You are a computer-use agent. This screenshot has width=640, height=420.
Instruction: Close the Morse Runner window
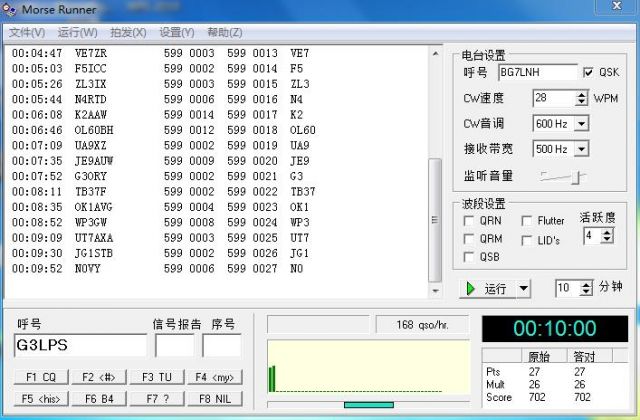(617, 6)
